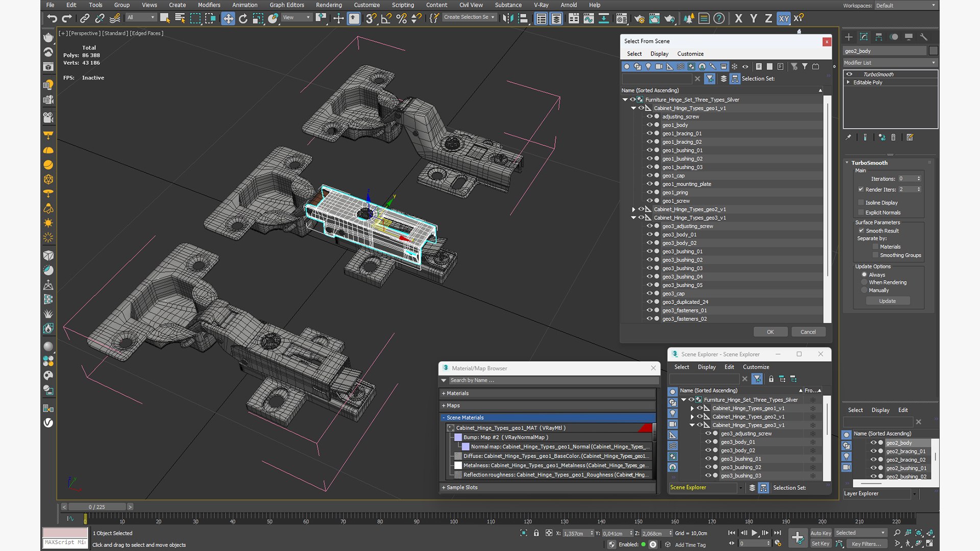Restrict transform to the XY plane
Image resolution: width=980 pixels, height=551 pixels.
[783, 18]
